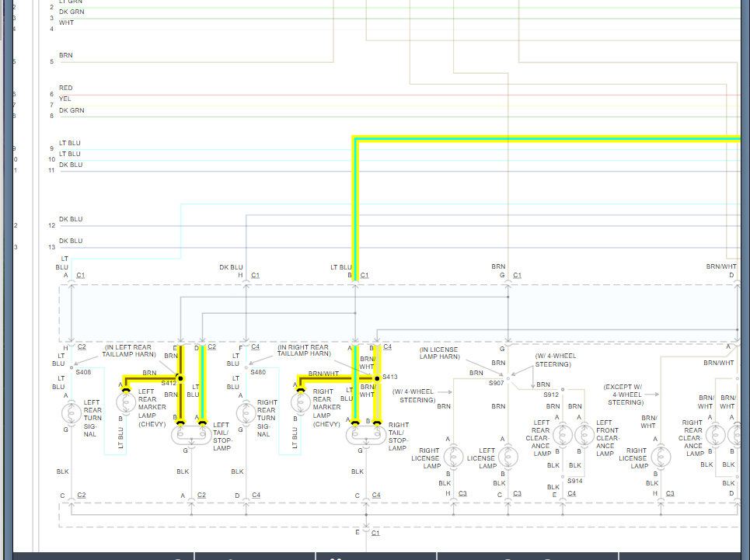Click the left rear turn signal bulb symbol

pyautogui.click(x=72, y=413)
